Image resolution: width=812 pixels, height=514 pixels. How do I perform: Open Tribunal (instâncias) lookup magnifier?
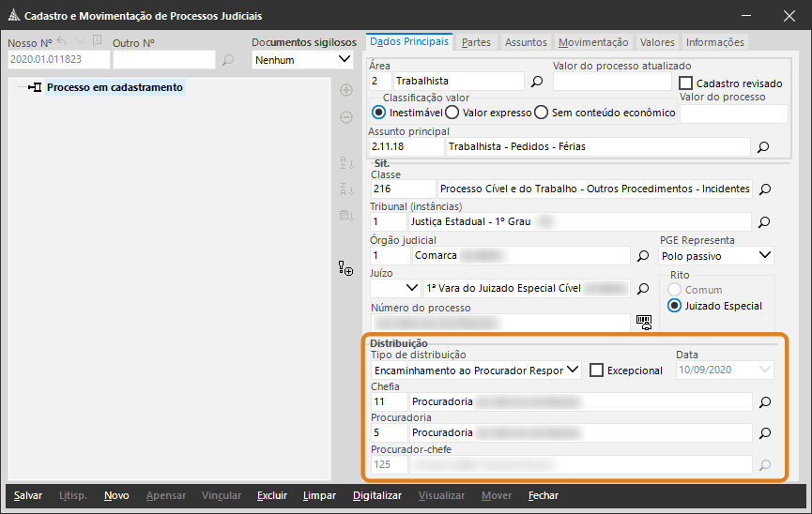point(763,222)
